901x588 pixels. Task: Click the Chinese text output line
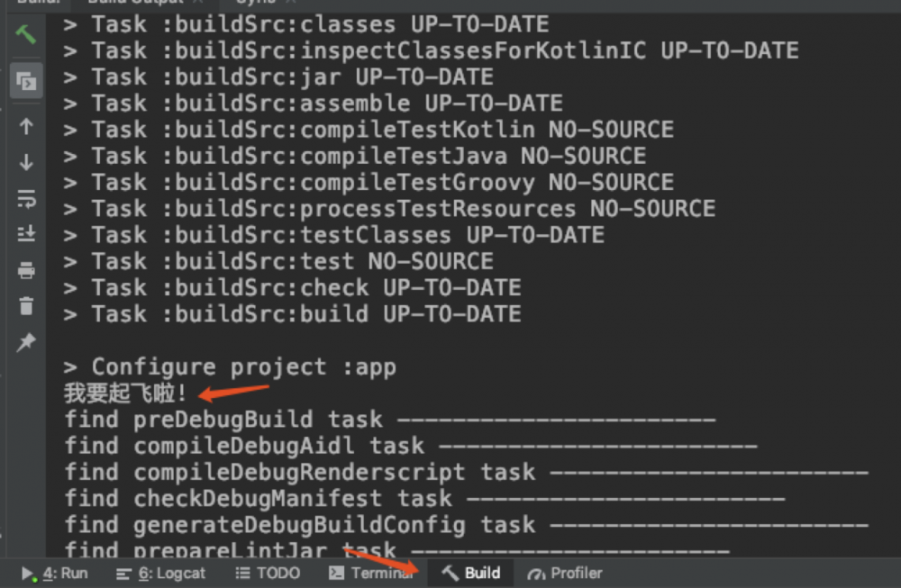click(x=125, y=394)
